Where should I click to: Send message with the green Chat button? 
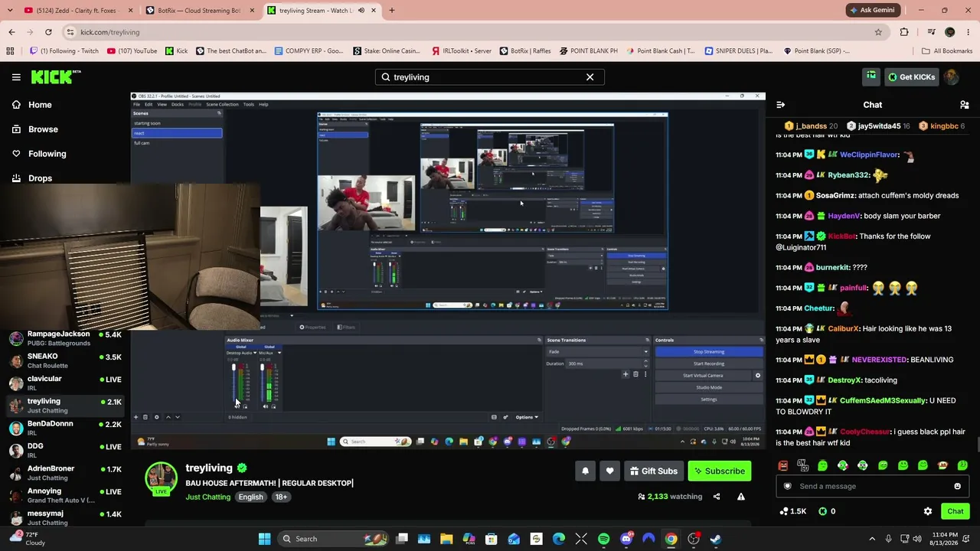click(955, 511)
